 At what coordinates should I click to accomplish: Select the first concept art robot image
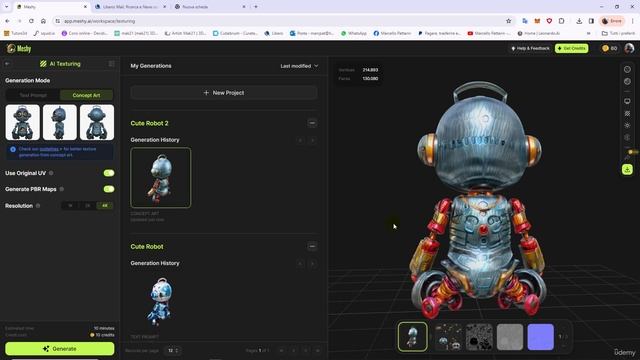(x=22, y=122)
